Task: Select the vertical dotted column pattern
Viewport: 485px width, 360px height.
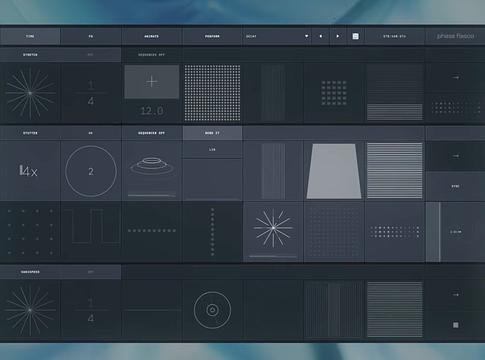Action: (x=212, y=232)
